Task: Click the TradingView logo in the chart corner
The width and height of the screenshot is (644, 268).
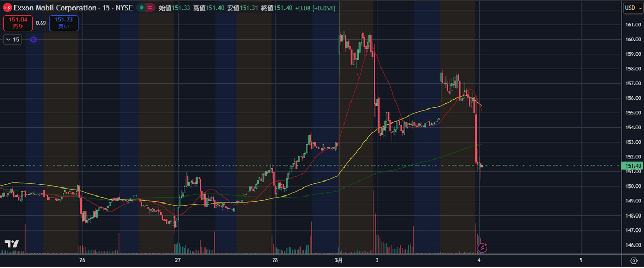Action: [x=12, y=243]
